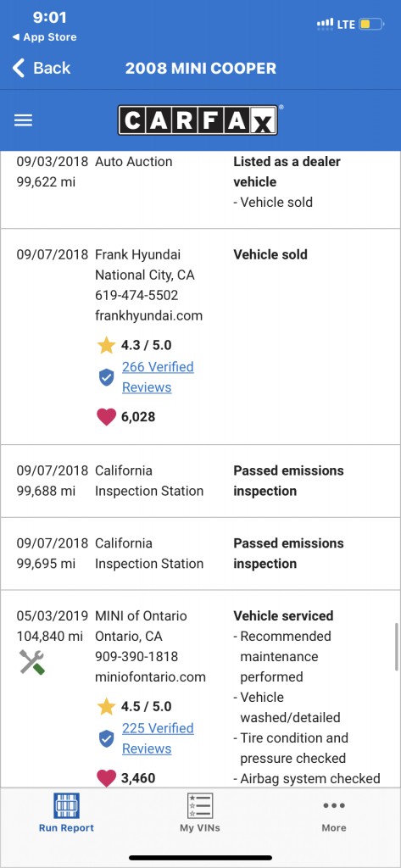The width and height of the screenshot is (401, 868).
Task: Open the More dots icon
Action: [334, 805]
